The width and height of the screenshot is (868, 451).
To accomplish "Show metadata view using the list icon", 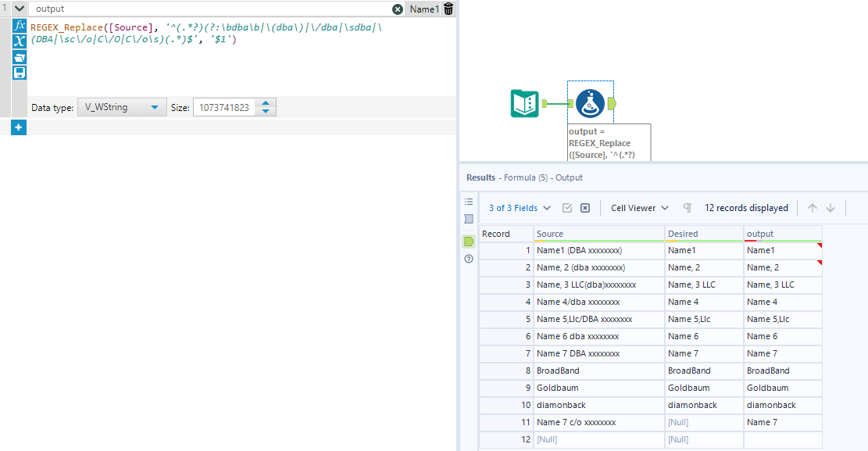I will (468, 201).
